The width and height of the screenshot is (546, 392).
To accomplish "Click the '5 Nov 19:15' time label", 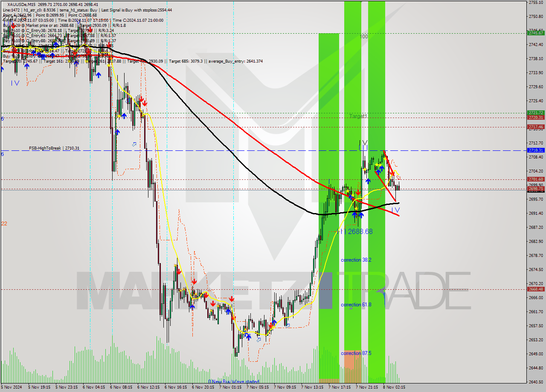I will point(39,387).
